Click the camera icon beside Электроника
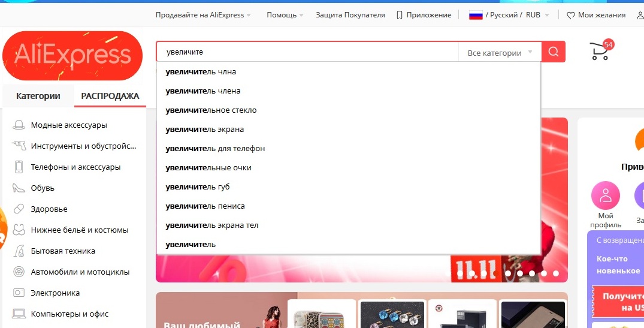The height and width of the screenshot is (328, 644). coord(19,293)
